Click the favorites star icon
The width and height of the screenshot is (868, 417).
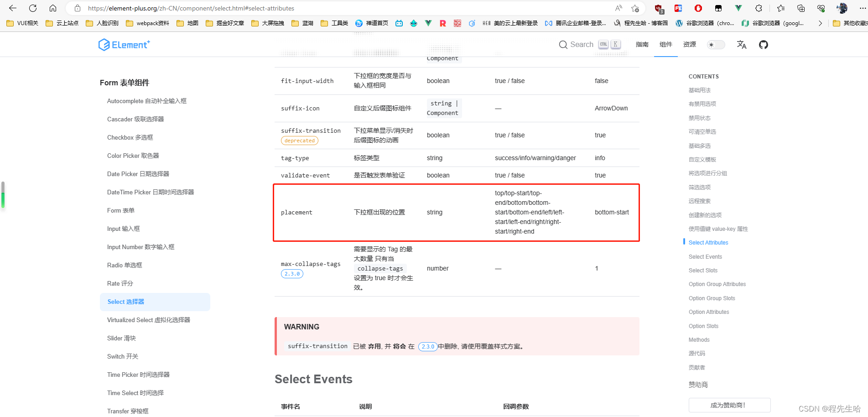point(780,8)
